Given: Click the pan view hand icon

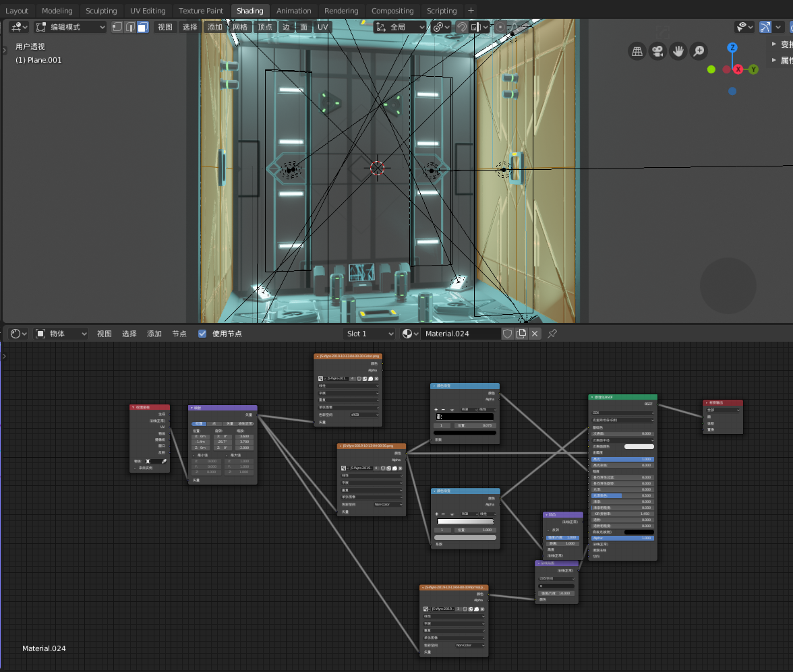Looking at the screenshot, I should (x=678, y=51).
